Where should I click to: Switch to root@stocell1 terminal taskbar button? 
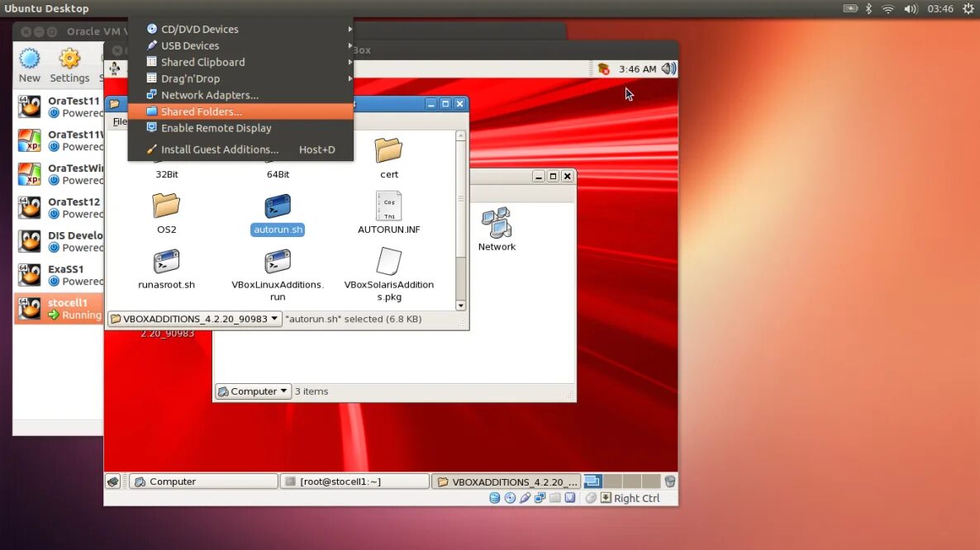tap(354, 481)
